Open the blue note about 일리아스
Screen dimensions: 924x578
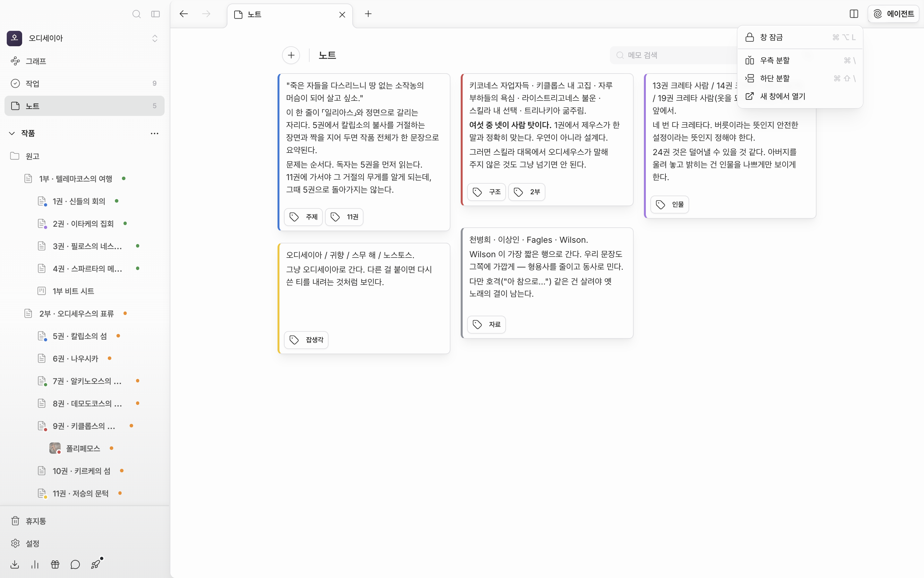tap(364, 152)
